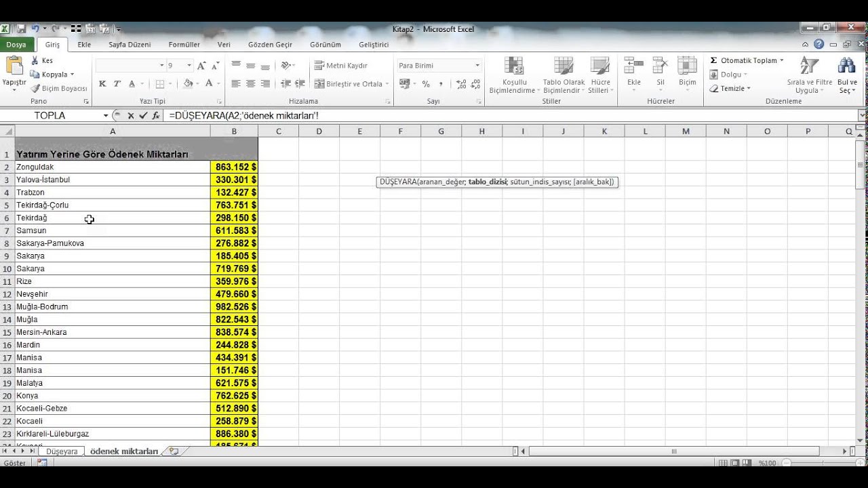
Task: Click Tablo Olarak Biçimlendir icon
Action: point(564,66)
